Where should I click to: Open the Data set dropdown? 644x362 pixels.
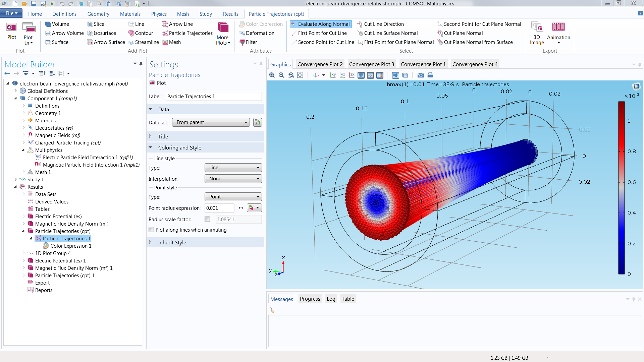(x=211, y=122)
